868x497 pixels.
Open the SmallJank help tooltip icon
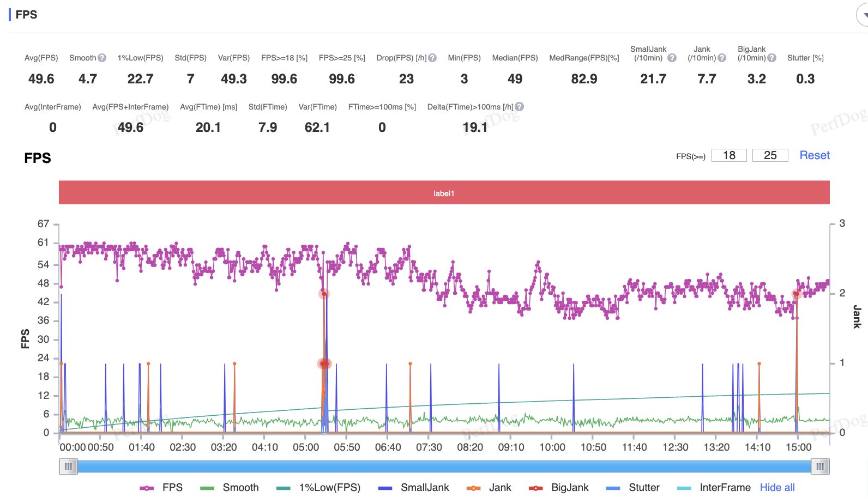pos(672,58)
